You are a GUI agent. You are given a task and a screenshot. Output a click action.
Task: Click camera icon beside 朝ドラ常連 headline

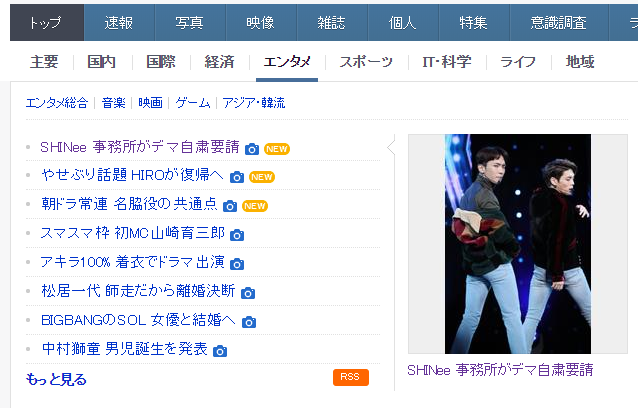[x=230, y=206]
